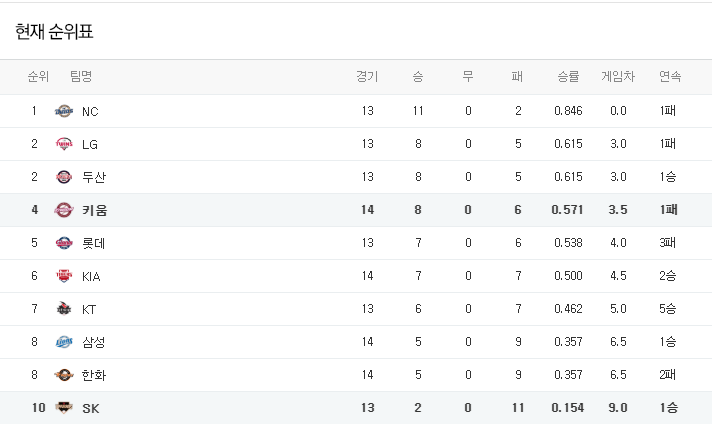This screenshot has height=442, width=712.
Task: Open the 키움 team name link
Action: click(94, 210)
